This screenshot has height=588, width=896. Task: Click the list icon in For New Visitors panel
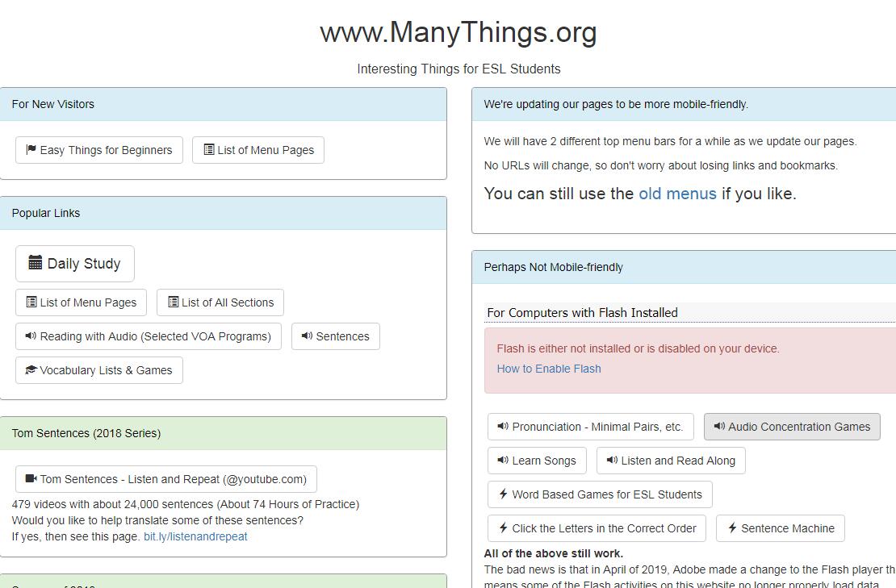209,149
